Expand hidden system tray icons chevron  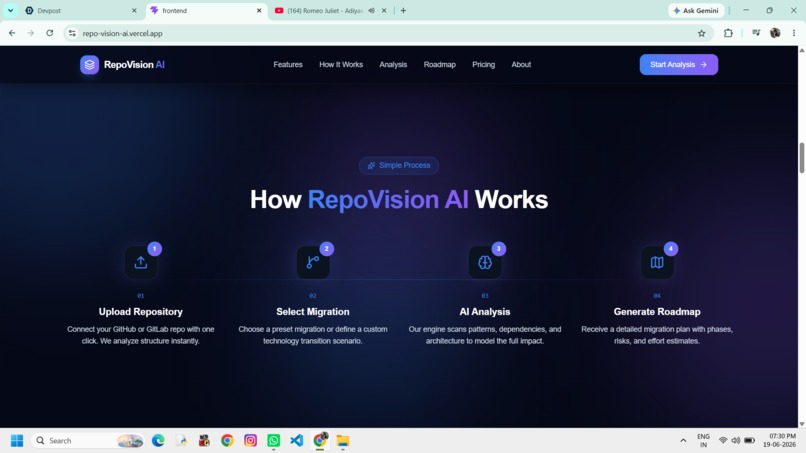click(x=683, y=441)
